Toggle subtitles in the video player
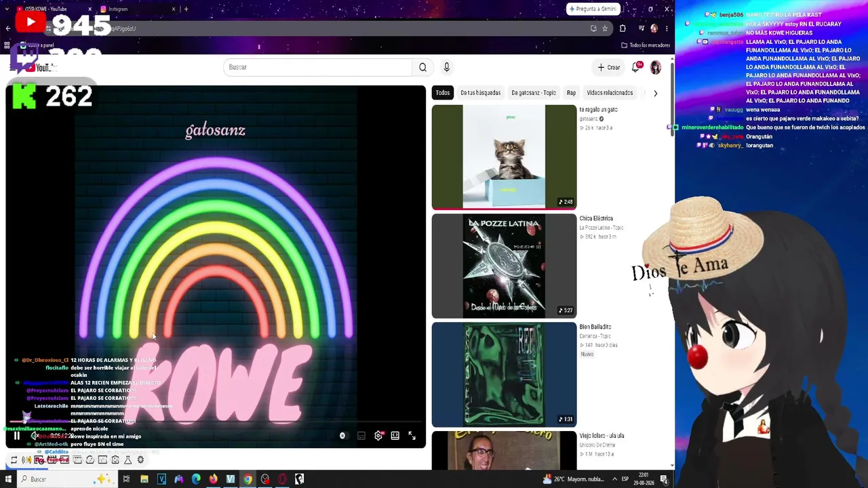The image size is (868, 488). click(x=361, y=436)
